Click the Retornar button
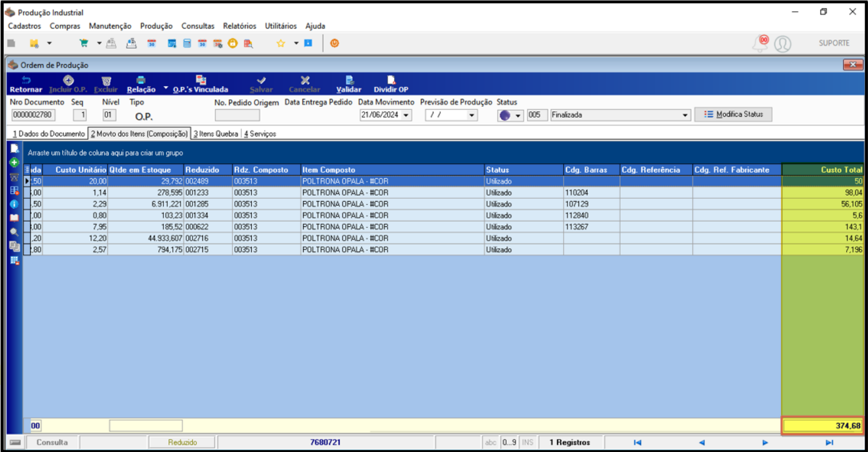The width and height of the screenshot is (868, 452). coord(26,84)
